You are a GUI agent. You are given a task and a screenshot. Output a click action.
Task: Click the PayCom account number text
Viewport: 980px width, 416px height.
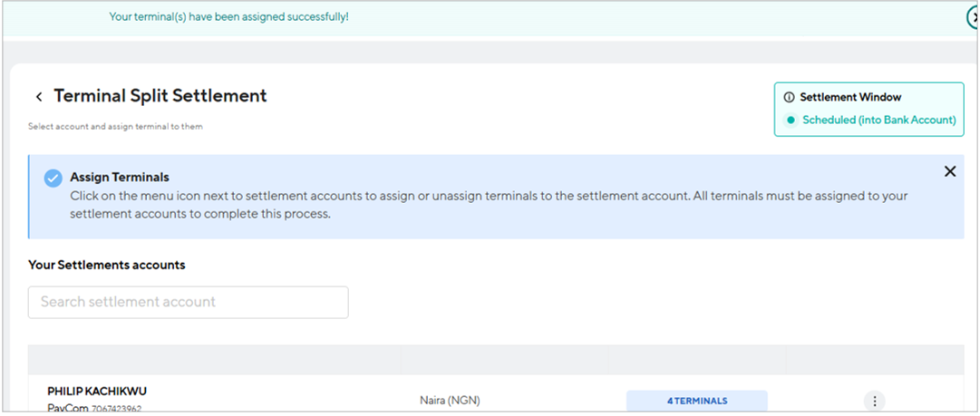point(116,409)
